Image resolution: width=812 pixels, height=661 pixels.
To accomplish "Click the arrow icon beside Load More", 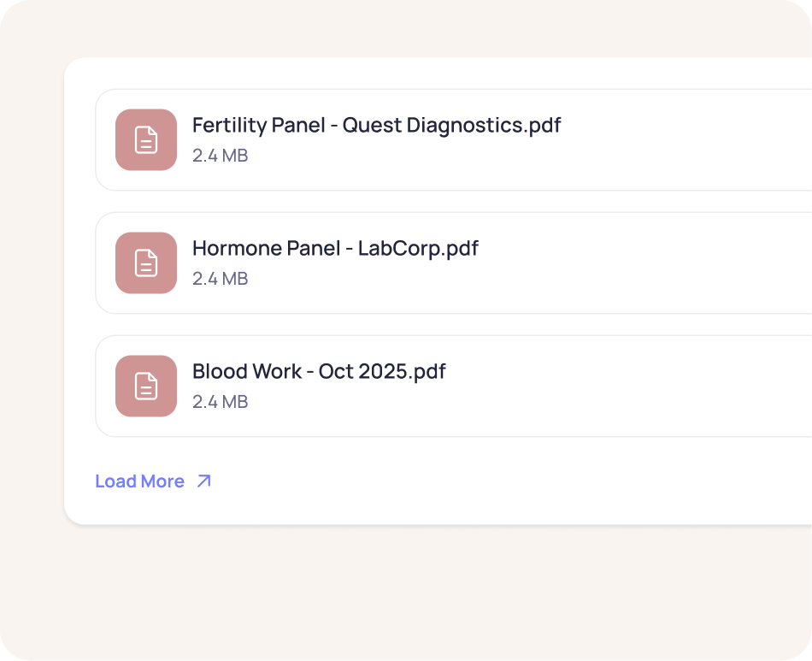I will pyautogui.click(x=203, y=481).
